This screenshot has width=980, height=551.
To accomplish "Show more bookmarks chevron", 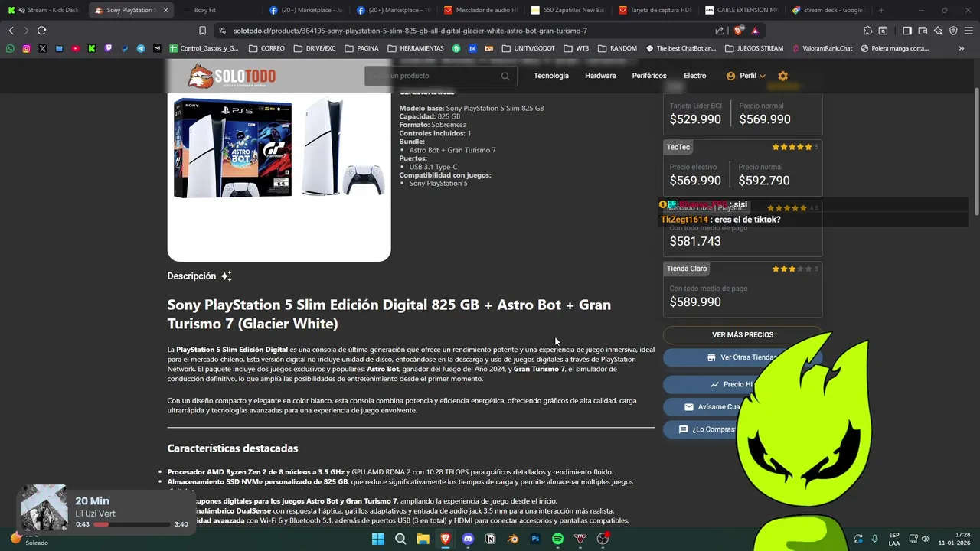I will tap(962, 48).
